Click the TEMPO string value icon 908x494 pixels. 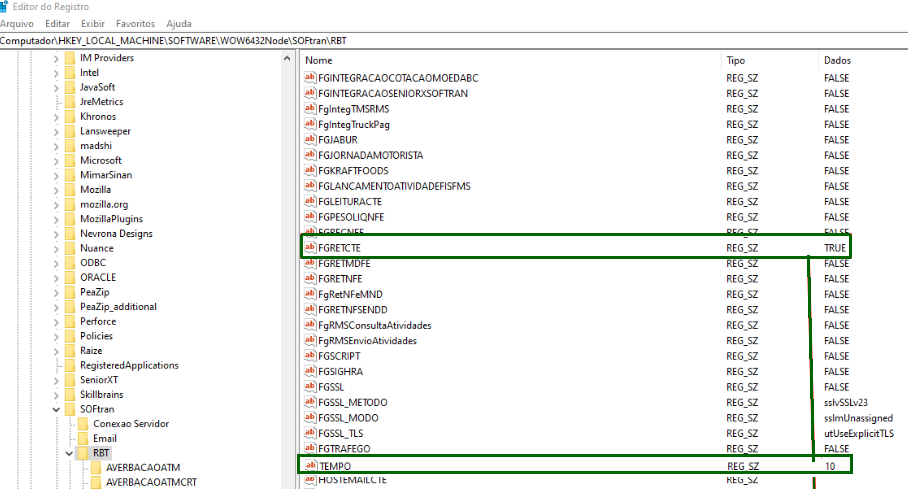click(x=311, y=466)
